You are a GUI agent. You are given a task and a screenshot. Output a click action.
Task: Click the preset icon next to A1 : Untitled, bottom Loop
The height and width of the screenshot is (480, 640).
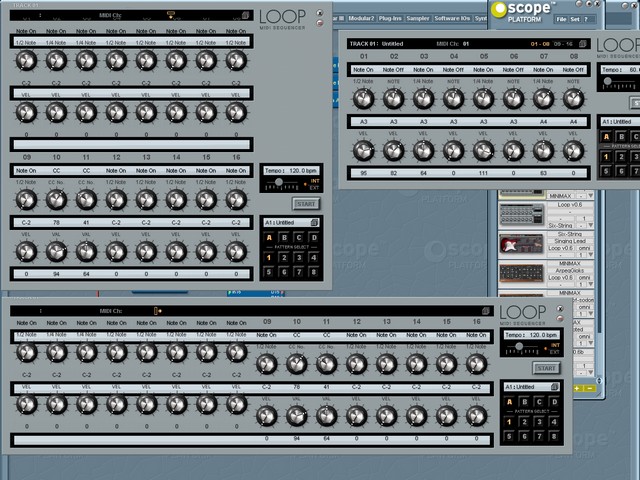tap(555, 387)
